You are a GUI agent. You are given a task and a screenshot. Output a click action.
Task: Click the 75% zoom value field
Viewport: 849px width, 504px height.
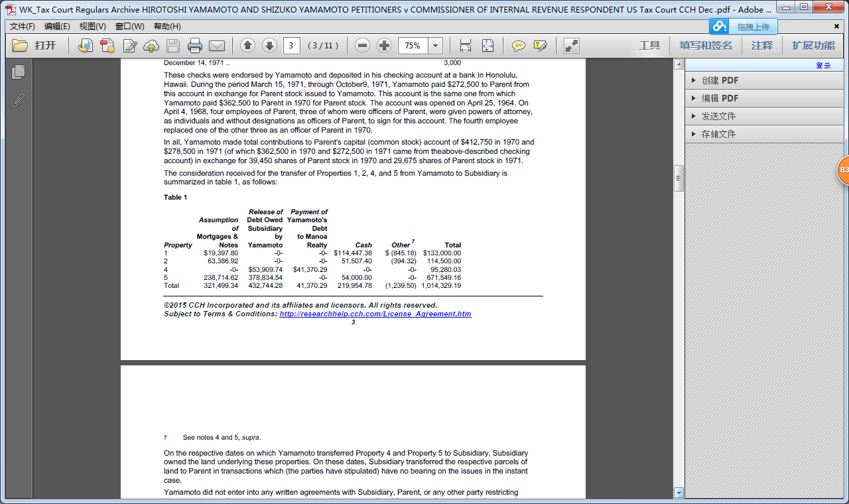(413, 46)
